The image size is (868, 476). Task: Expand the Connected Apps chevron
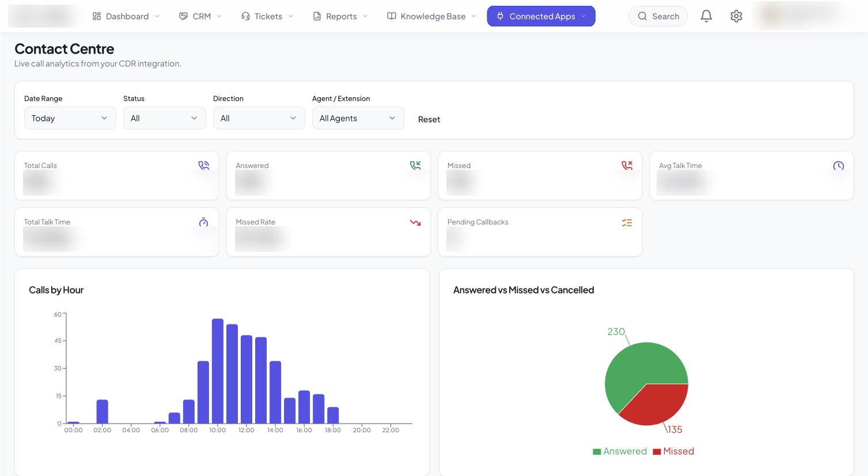(583, 16)
